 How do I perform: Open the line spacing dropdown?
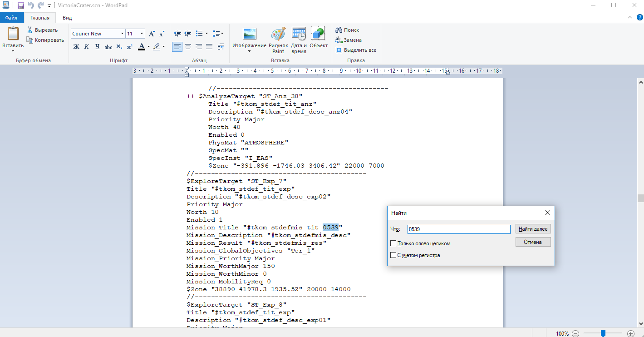(x=218, y=34)
